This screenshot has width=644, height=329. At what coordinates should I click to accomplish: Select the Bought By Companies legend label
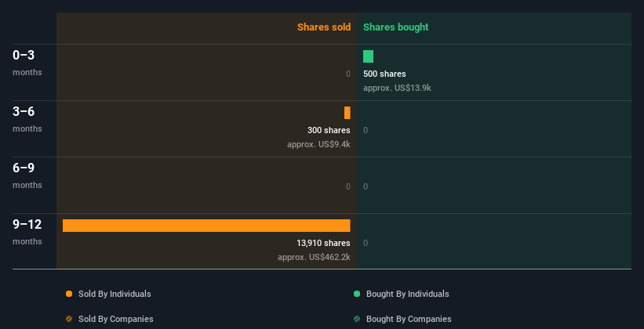pos(409,319)
